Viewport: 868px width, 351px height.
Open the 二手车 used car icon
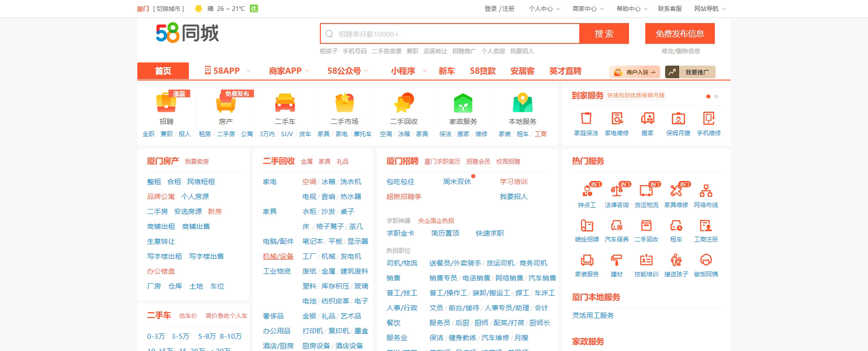pyautogui.click(x=285, y=103)
